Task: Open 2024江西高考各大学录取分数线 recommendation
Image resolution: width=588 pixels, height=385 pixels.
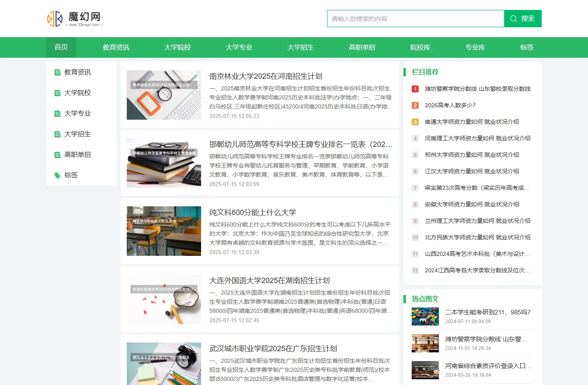Action: tap(477, 270)
